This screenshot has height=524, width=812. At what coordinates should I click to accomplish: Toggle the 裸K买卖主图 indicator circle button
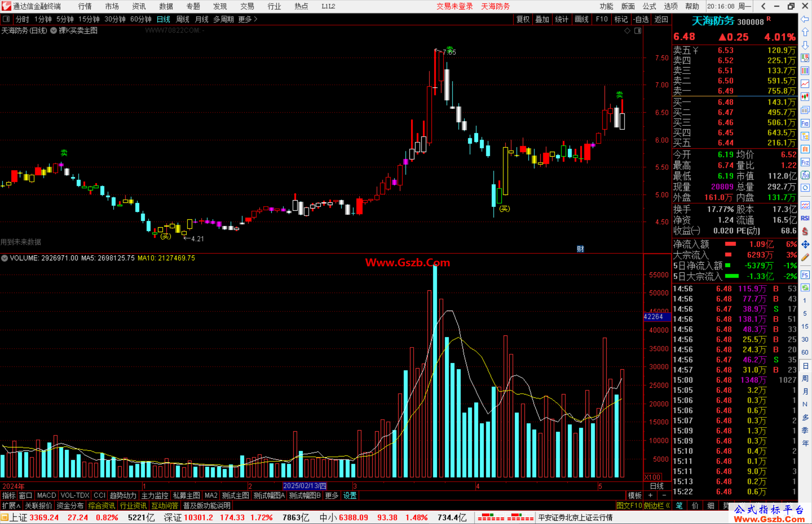53,31
